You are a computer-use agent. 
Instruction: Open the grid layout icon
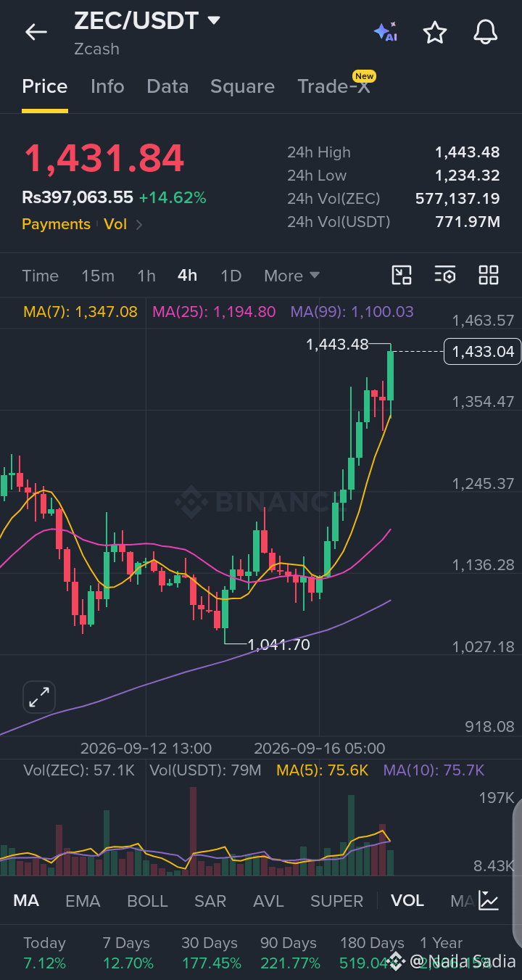[x=489, y=275]
